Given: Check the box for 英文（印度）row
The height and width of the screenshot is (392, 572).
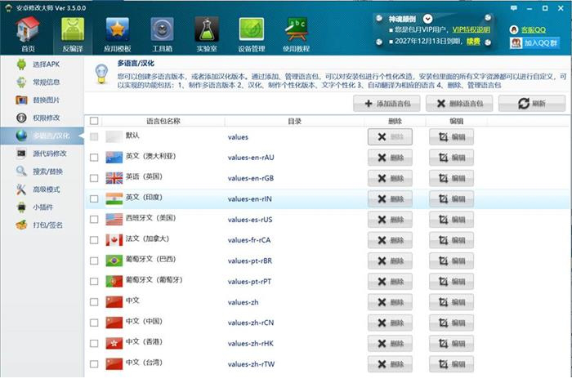Looking at the screenshot, I should pyautogui.click(x=94, y=198).
